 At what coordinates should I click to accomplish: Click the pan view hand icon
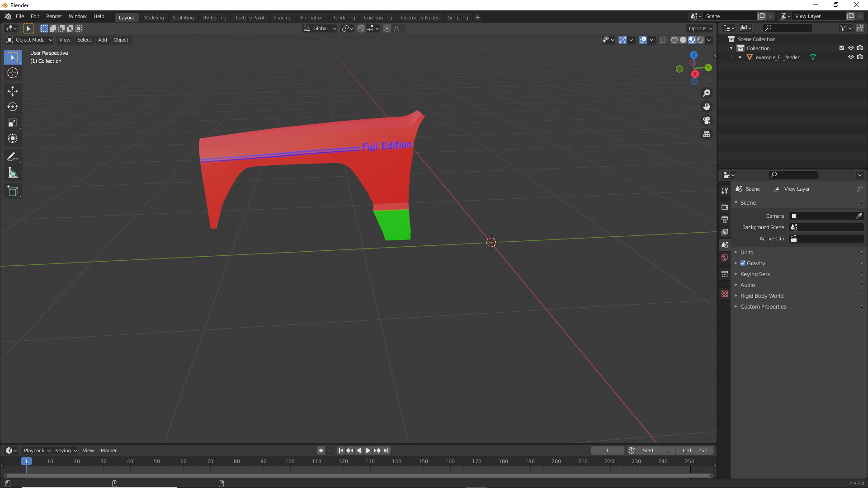(707, 107)
